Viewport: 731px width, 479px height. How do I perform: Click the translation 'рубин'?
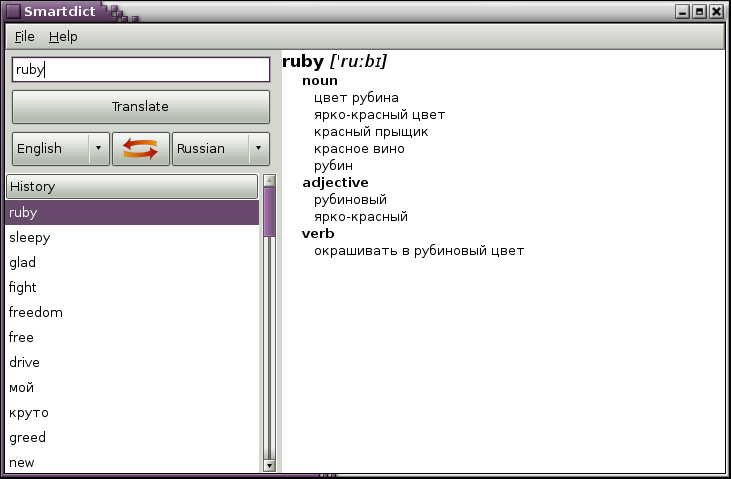333,166
